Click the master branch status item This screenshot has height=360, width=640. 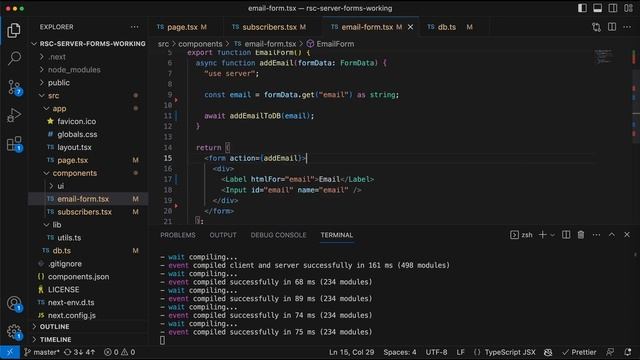42,352
